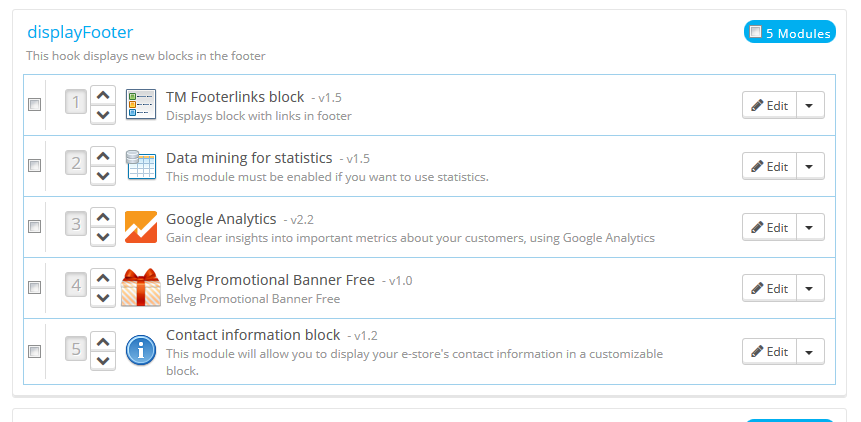Move Google Analytics up one position

coord(103,217)
